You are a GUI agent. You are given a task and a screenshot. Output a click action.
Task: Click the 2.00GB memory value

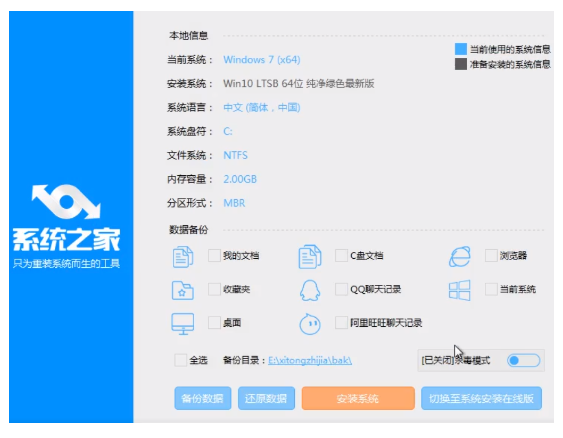point(240,179)
